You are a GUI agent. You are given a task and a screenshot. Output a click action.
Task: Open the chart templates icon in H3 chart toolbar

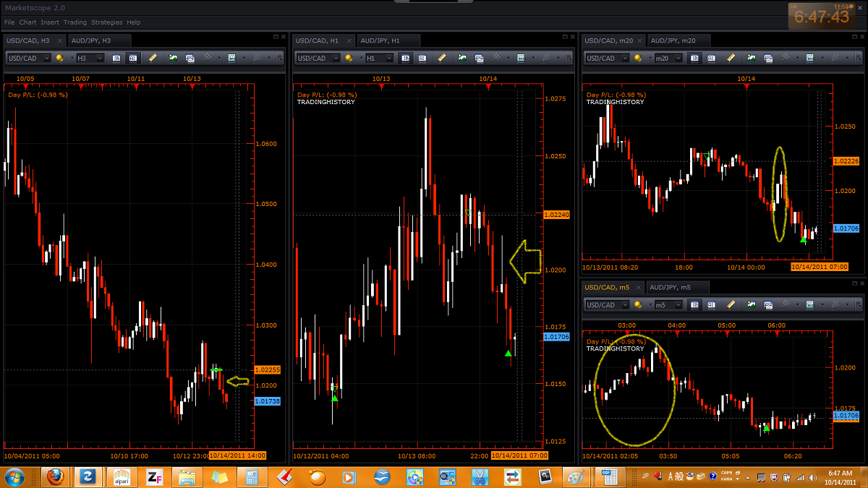pyautogui.click(x=190, y=58)
